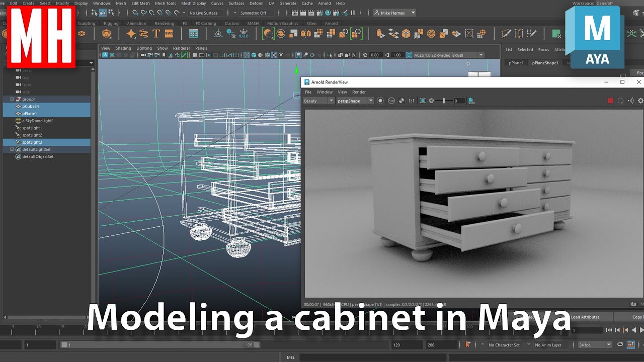Click the isolate selected circle icon in RenderView

pos(380,101)
